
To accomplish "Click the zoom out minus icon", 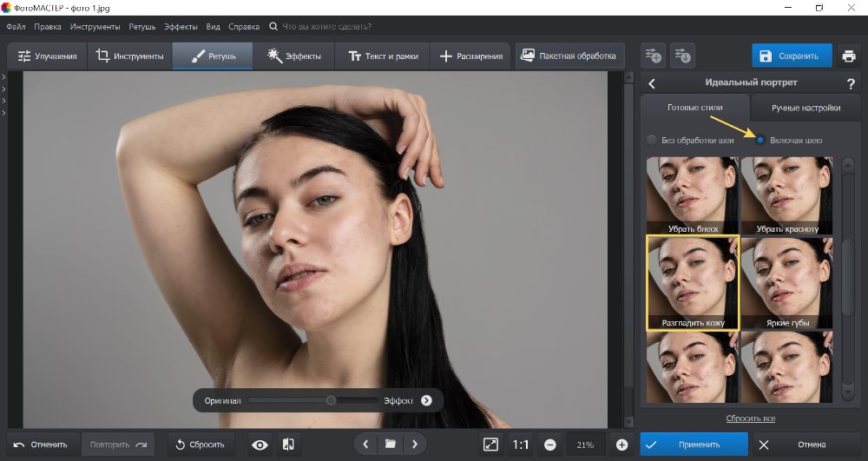I will pyautogui.click(x=549, y=445).
